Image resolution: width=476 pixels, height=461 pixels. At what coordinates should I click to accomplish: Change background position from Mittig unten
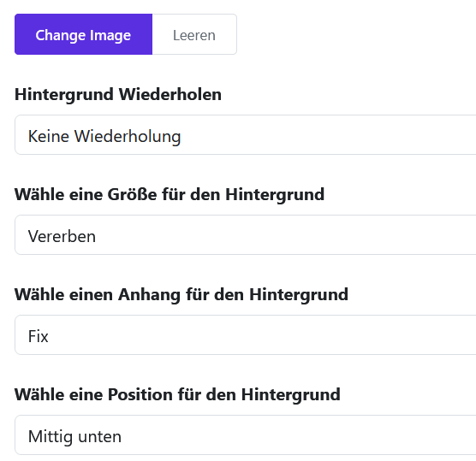click(246, 435)
